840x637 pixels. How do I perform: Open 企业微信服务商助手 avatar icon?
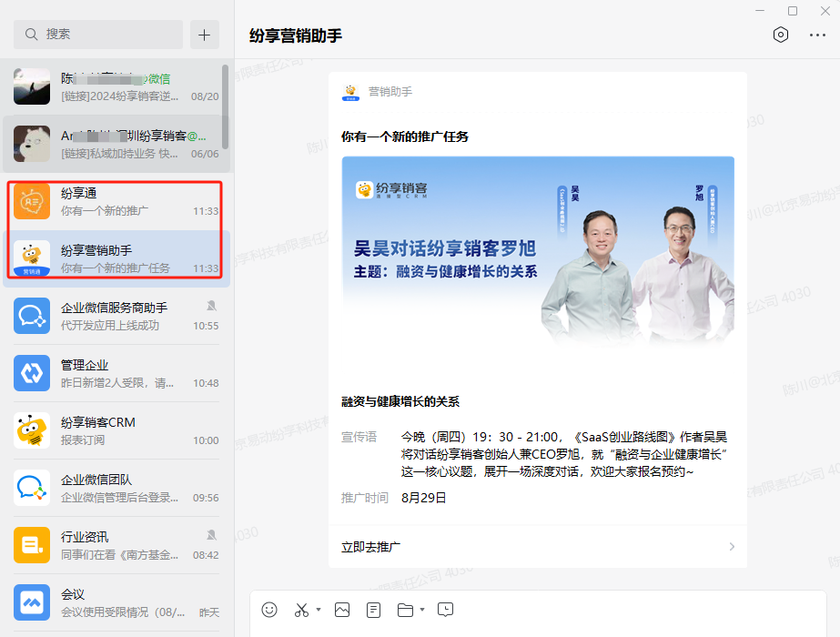click(32, 316)
